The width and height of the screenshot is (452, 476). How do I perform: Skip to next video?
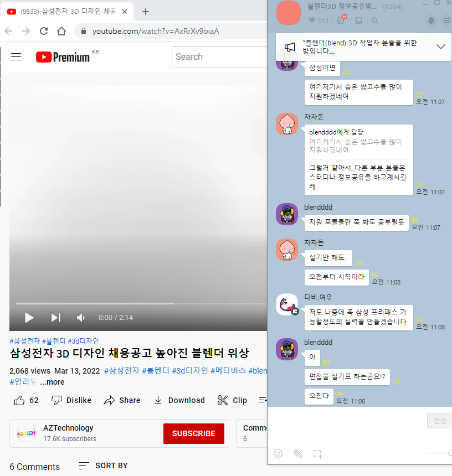coord(56,318)
